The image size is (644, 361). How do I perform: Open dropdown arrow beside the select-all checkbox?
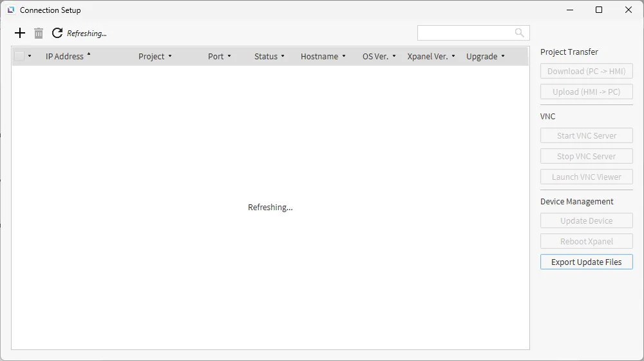pos(30,57)
